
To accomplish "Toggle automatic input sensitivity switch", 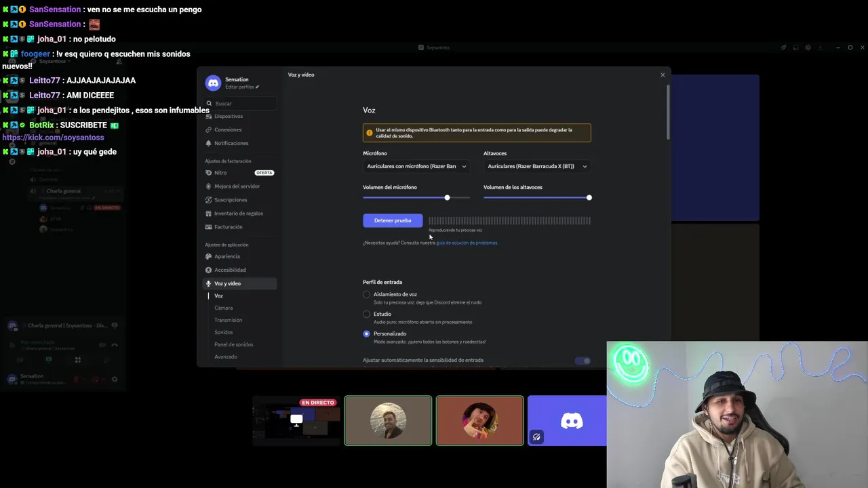I will tap(583, 361).
